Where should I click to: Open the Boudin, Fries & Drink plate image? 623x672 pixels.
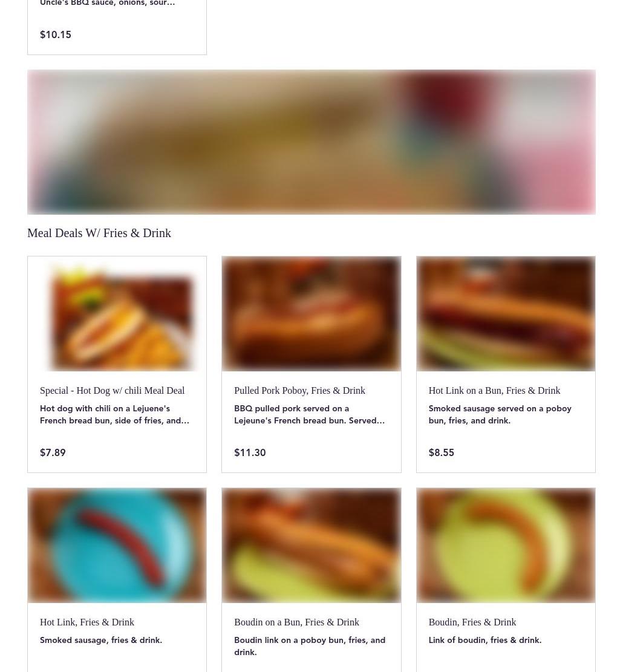click(506, 545)
